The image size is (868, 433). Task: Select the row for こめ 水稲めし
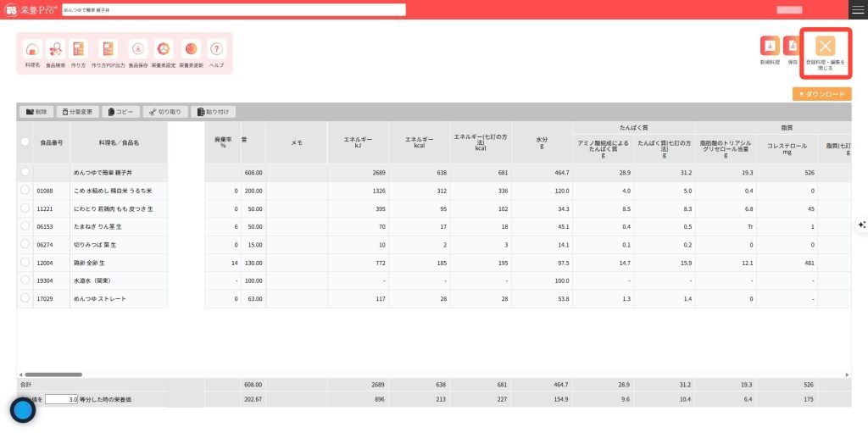[25, 191]
